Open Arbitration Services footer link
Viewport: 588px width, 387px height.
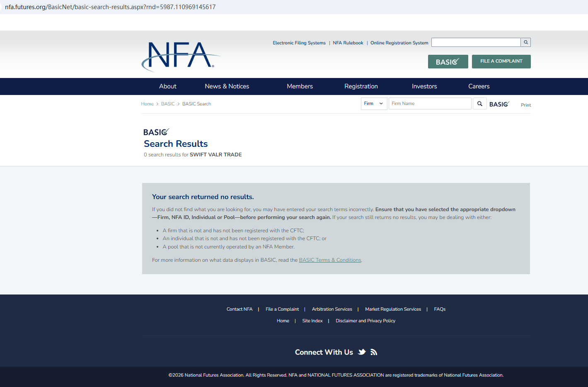pos(332,309)
